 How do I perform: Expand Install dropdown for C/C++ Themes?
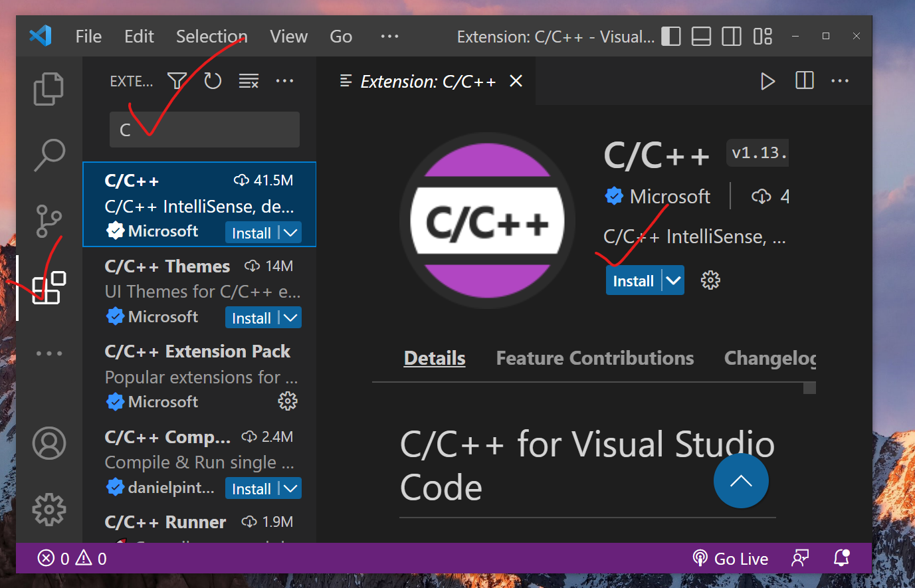tap(290, 318)
